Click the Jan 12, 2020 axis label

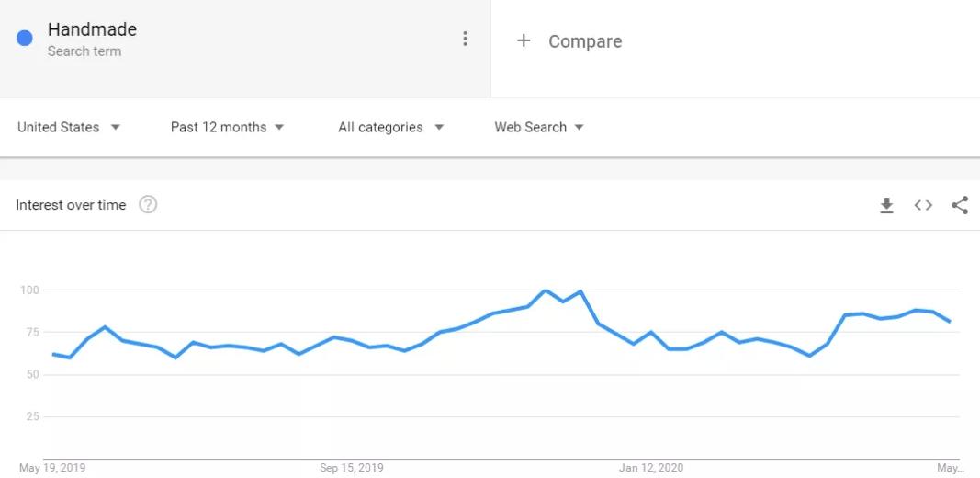[650, 468]
